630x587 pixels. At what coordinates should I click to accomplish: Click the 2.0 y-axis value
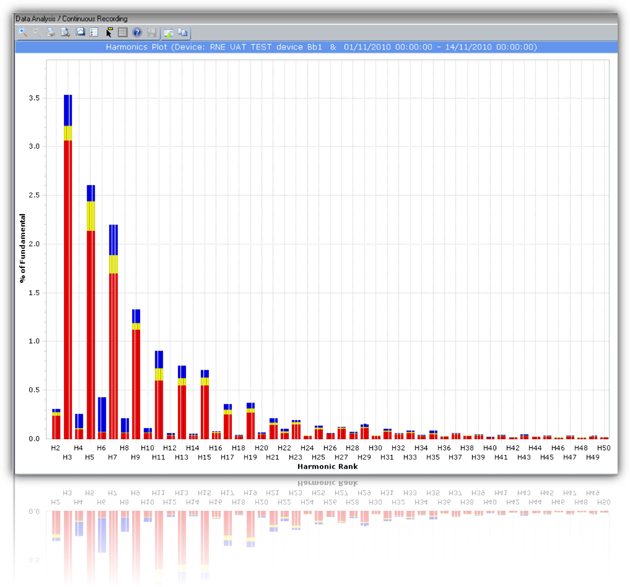34,244
